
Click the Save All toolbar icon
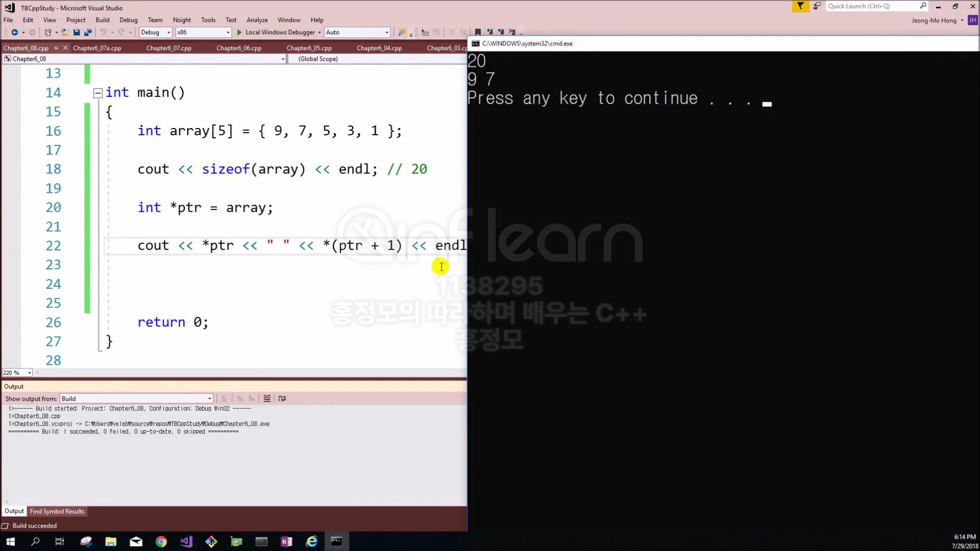(88, 32)
